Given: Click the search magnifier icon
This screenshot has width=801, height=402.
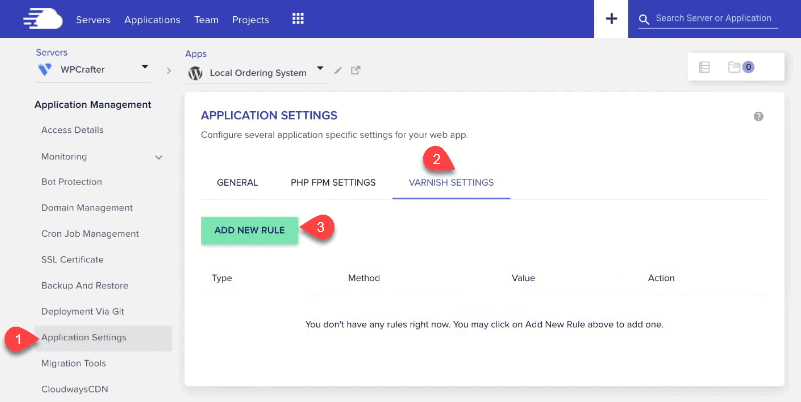Looking at the screenshot, I should pos(645,19).
